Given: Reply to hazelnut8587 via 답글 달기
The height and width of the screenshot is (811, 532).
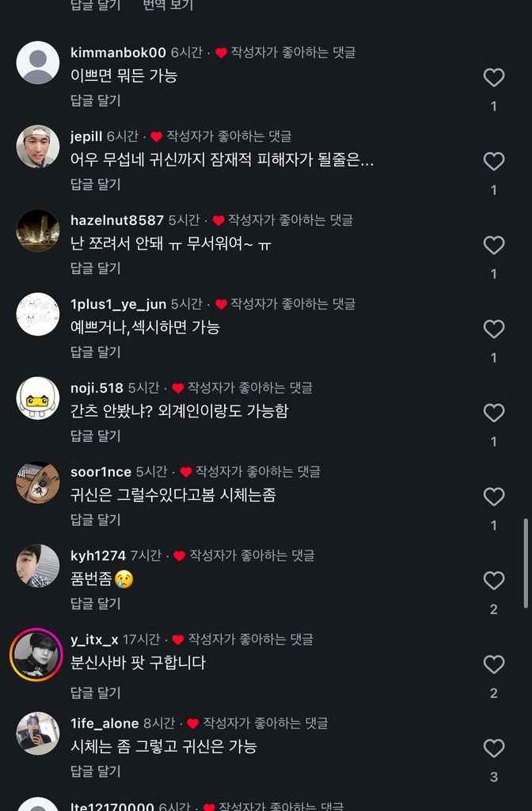Looking at the screenshot, I should pos(95,268).
